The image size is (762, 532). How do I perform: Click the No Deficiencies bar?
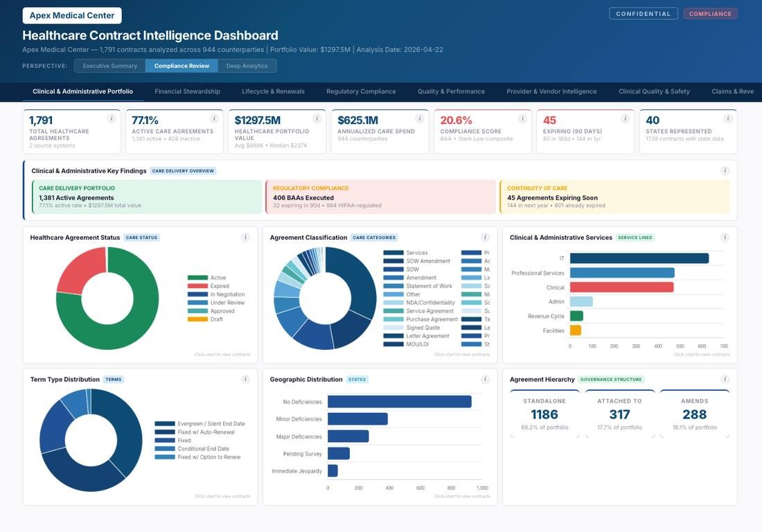coord(400,401)
